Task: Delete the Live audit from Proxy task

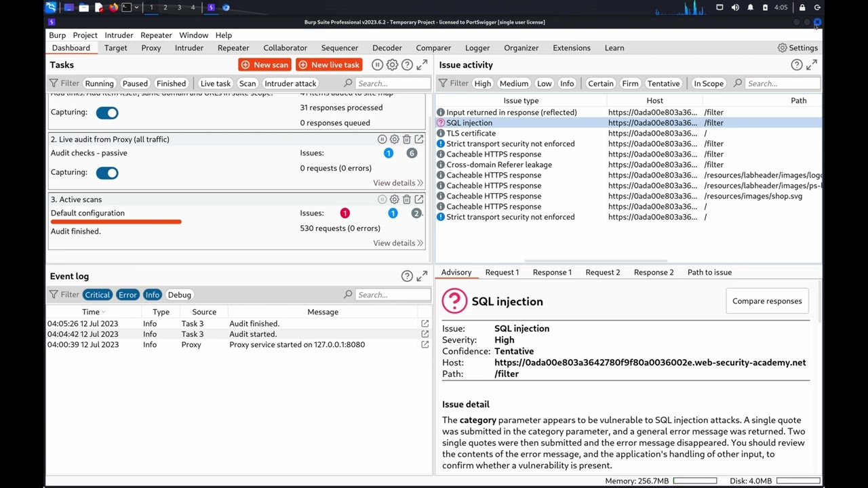Action: pyautogui.click(x=406, y=139)
